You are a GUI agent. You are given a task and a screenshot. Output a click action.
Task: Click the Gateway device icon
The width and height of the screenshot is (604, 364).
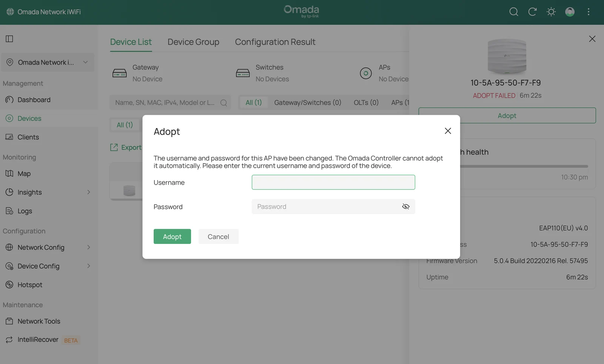point(120,73)
